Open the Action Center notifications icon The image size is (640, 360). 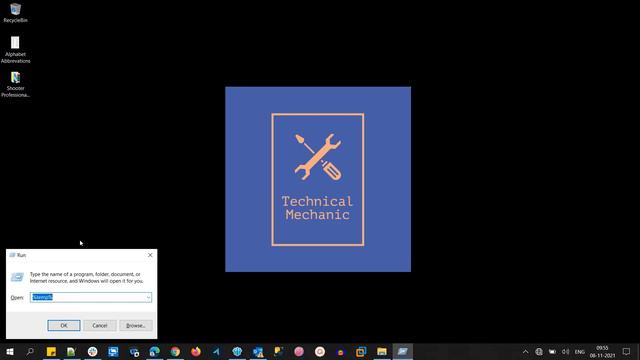tap(627, 351)
